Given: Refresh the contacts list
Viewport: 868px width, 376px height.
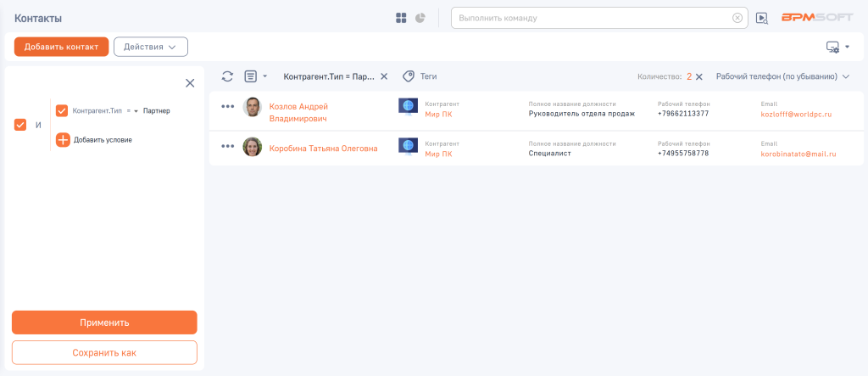Looking at the screenshot, I should coord(227,76).
